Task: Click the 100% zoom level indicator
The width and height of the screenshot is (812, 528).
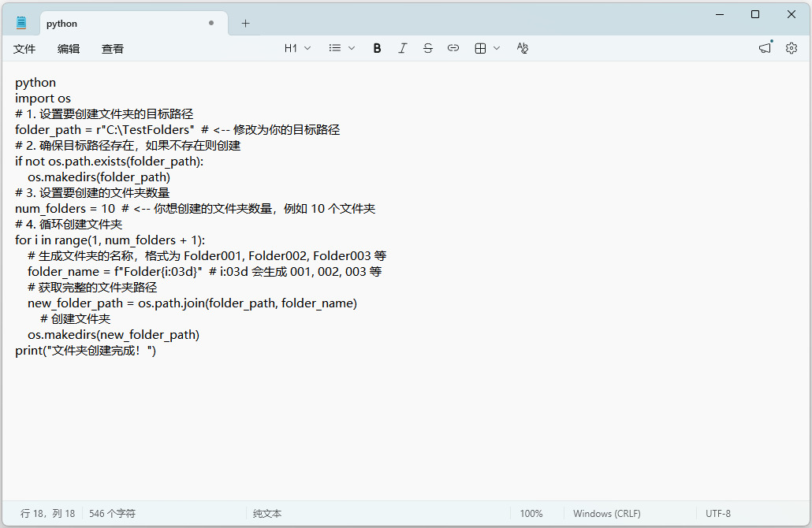Action: pyautogui.click(x=531, y=514)
